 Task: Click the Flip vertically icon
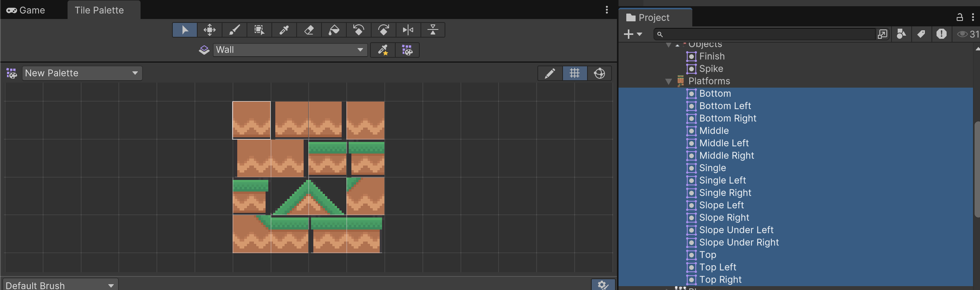(433, 30)
